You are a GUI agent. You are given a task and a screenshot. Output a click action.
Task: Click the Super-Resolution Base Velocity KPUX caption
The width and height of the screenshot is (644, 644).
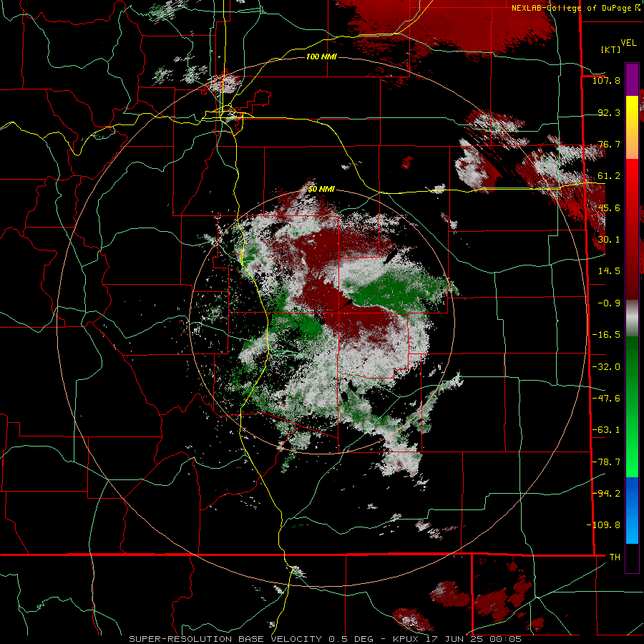[325, 639]
